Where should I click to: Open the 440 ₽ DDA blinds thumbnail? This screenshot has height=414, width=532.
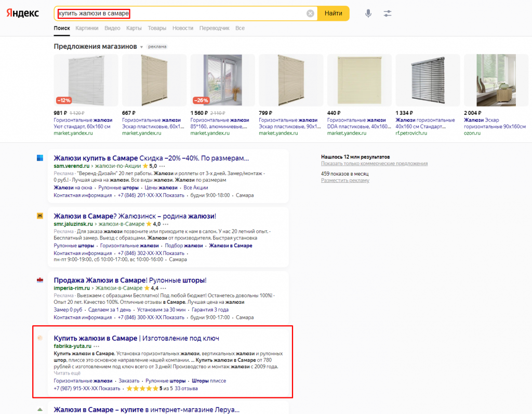[x=360, y=80]
